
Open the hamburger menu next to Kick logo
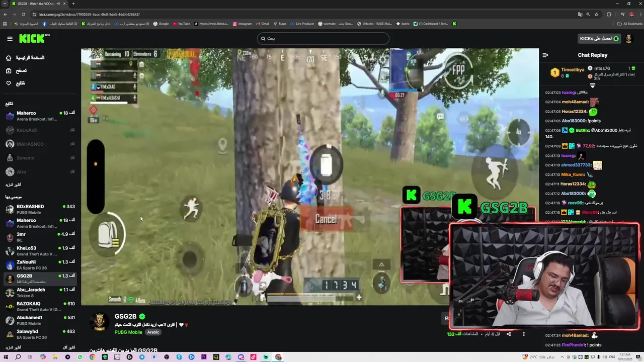pos(10,39)
